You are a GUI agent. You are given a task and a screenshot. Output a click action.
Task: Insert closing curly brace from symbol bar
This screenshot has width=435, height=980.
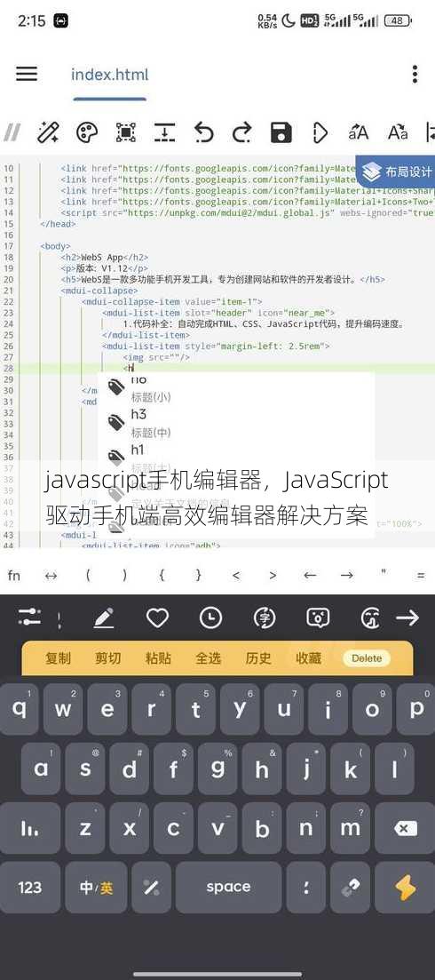click(x=199, y=575)
